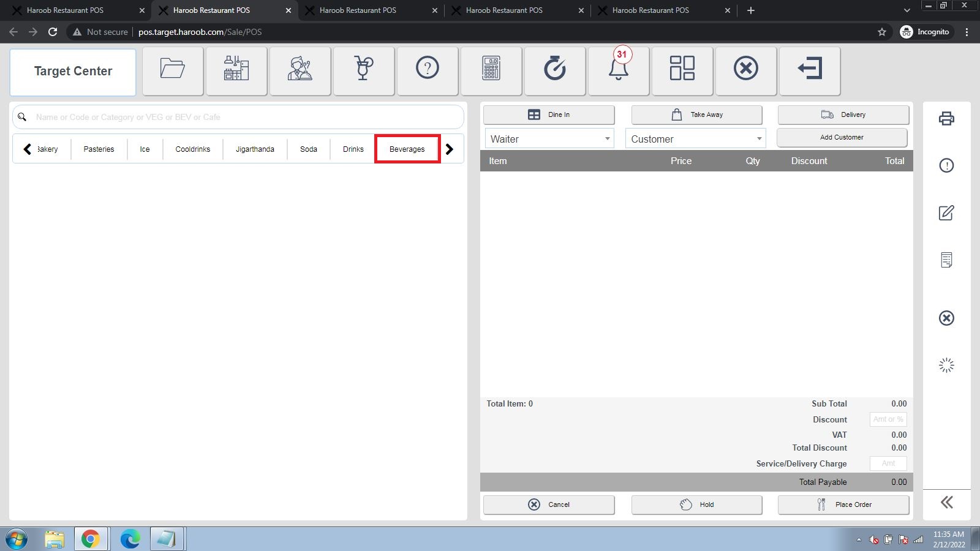
Task: Select the Pasteries category tab
Action: [x=99, y=149]
